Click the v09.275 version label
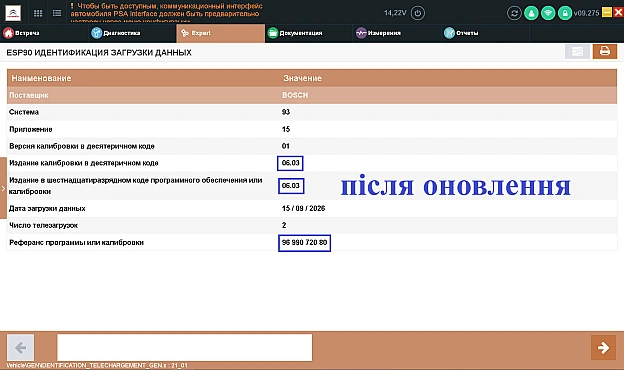The width and height of the screenshot is (624, 370). point(587,13)
